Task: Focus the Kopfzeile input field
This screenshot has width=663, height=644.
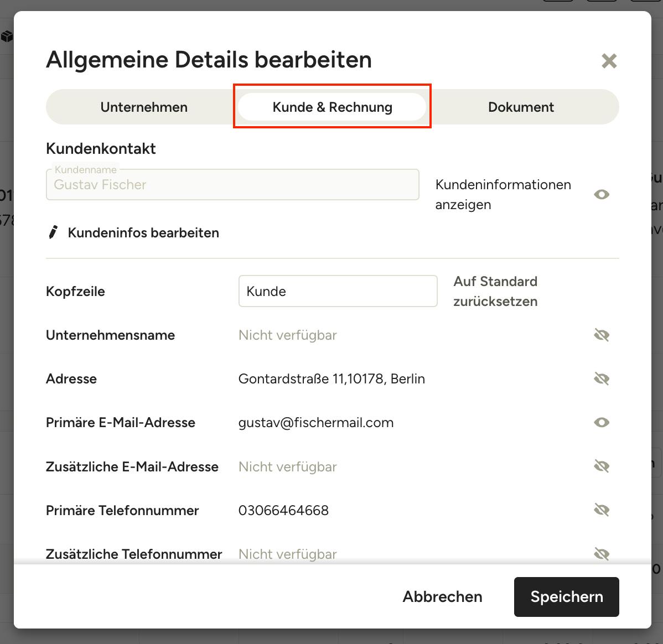Action: pyautogui.click(x=338, y=292)
